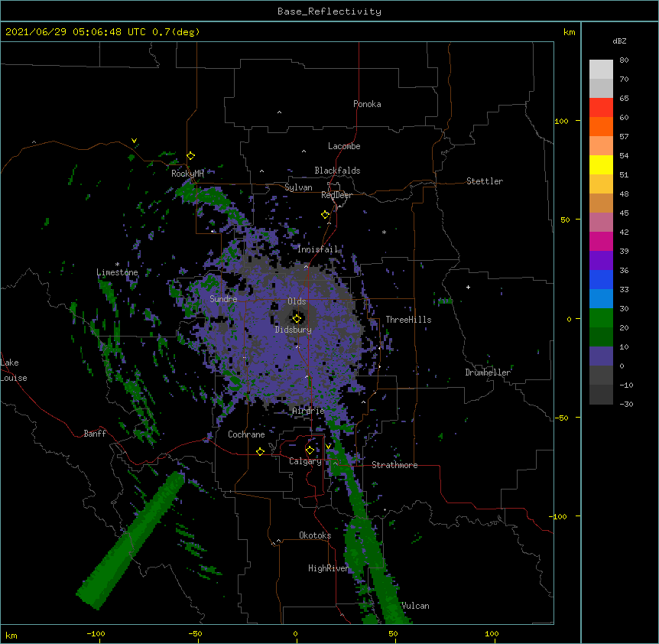This screenshot has height=644, width=659.
Task: Click the purple 10 dBZ legend swatch
Action: click(601, 356)
